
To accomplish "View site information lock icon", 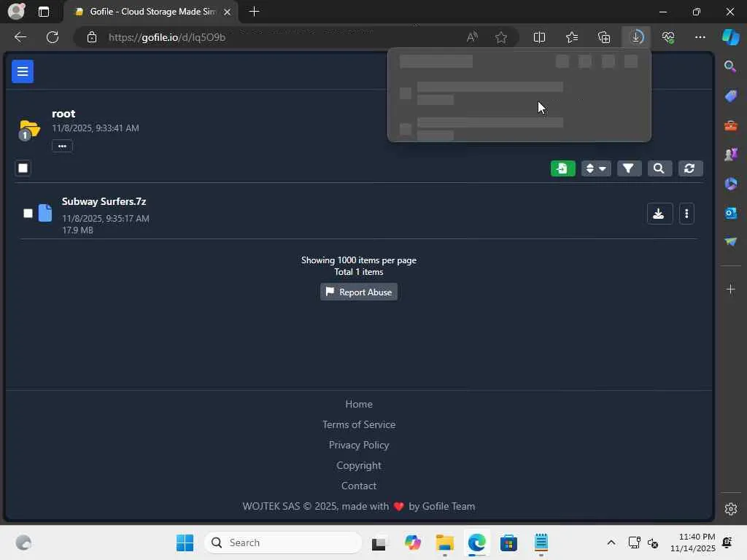I will pyautogui.click(x=92, y=37).
